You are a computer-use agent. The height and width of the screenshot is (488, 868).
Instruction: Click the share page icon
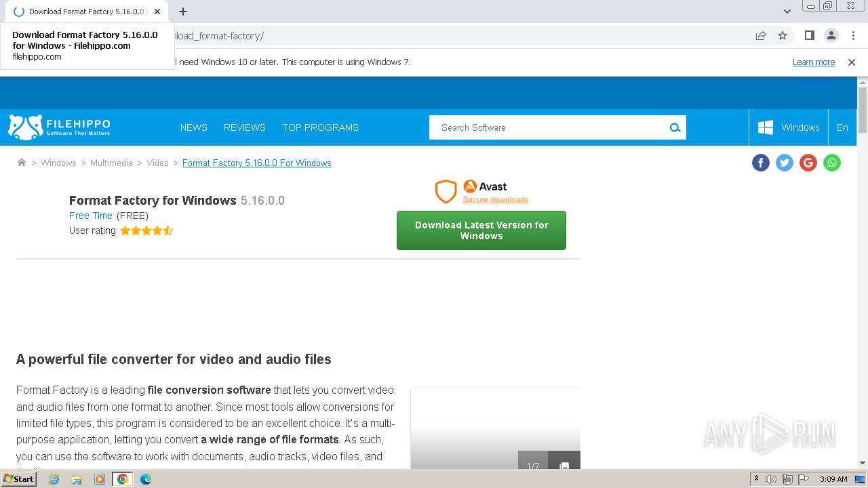[x=761, y=35]
